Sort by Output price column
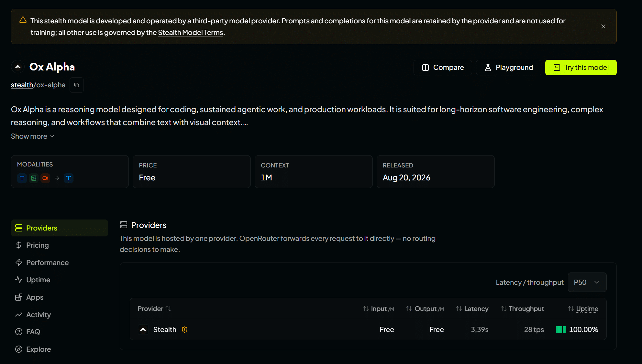642x364 pixels. click(x=425, y=309)
